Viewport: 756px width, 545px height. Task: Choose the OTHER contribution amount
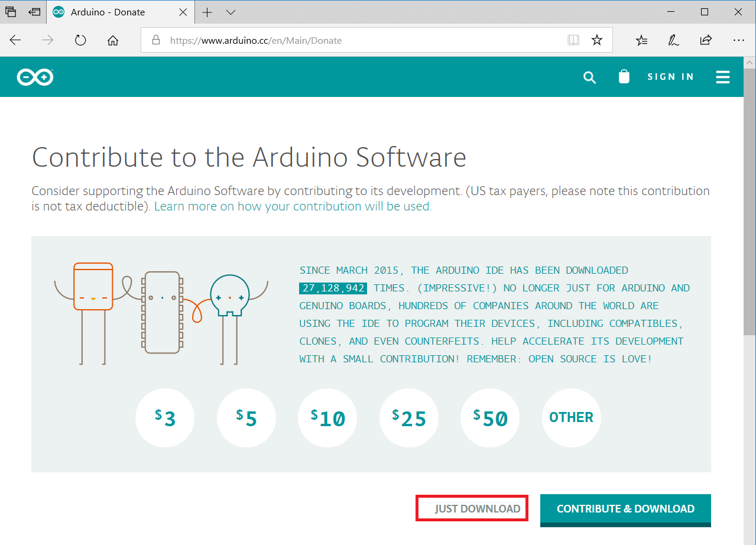(x=572, y=418)
